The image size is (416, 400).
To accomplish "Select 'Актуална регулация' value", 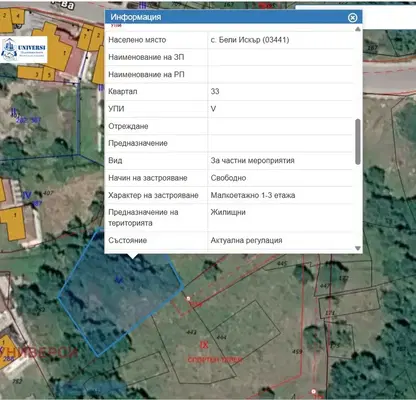I will pos(246,240).
